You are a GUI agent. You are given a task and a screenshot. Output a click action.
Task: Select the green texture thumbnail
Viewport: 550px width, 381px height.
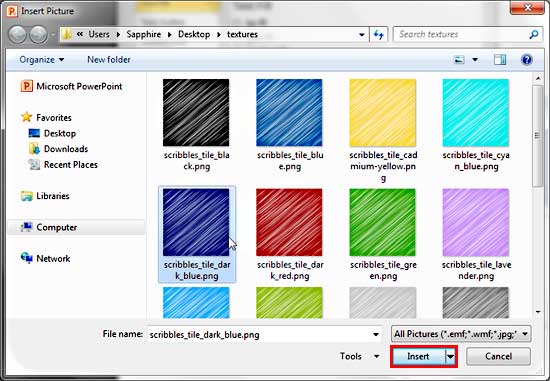click(x=383, y=222)
